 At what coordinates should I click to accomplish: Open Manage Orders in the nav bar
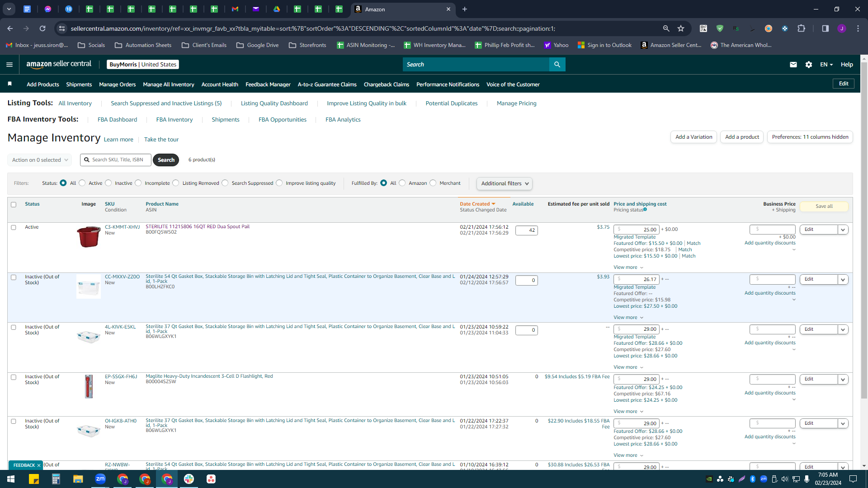pos(117,84)
